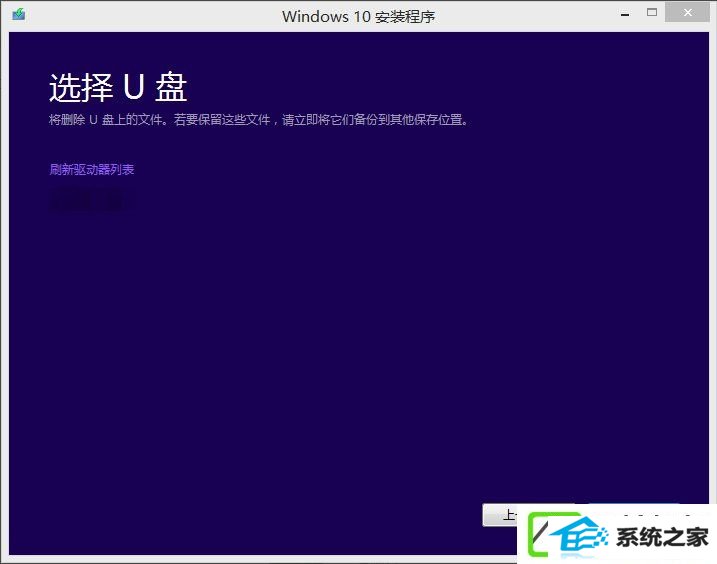Image resolution: width=717 pixels, height=564 pixels.
Task: Click the setup program icon in title bar
Action: (x=19, y=15)
